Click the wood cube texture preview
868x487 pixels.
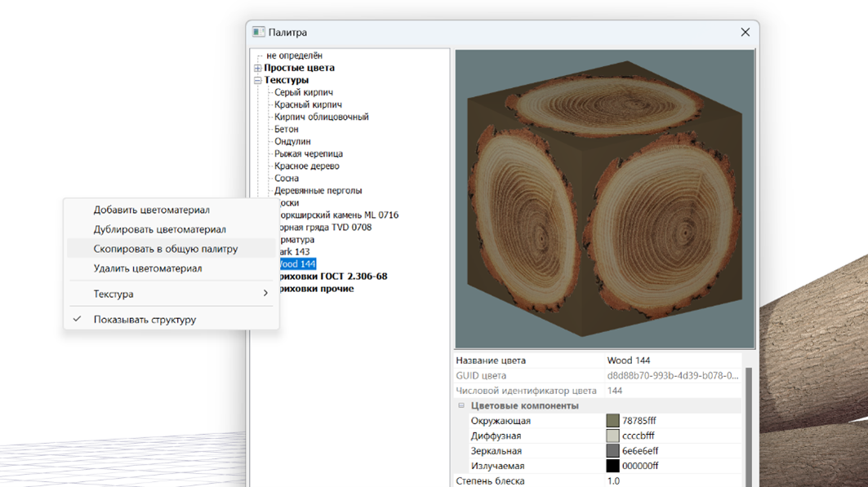click(604, 200)
